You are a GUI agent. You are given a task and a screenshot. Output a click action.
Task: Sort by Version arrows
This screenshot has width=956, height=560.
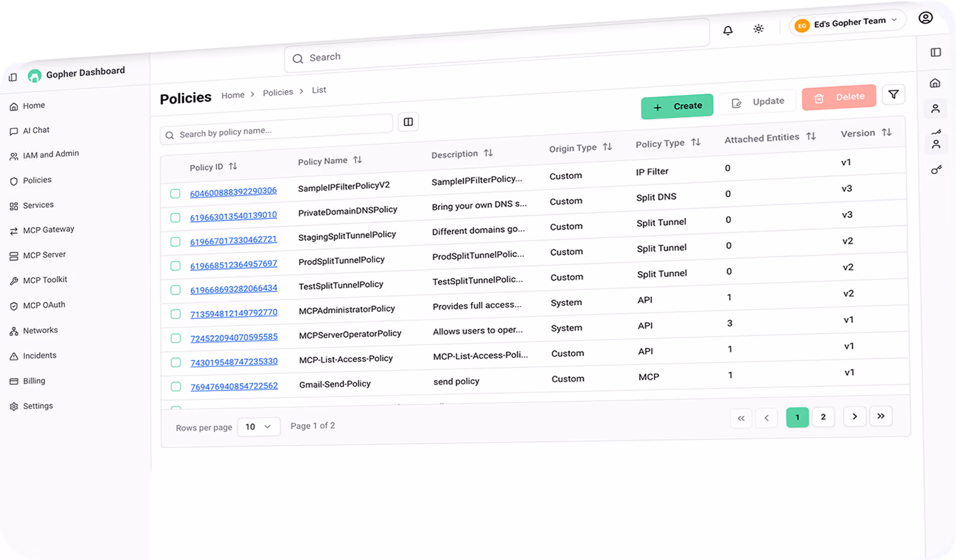click(887, 132)
